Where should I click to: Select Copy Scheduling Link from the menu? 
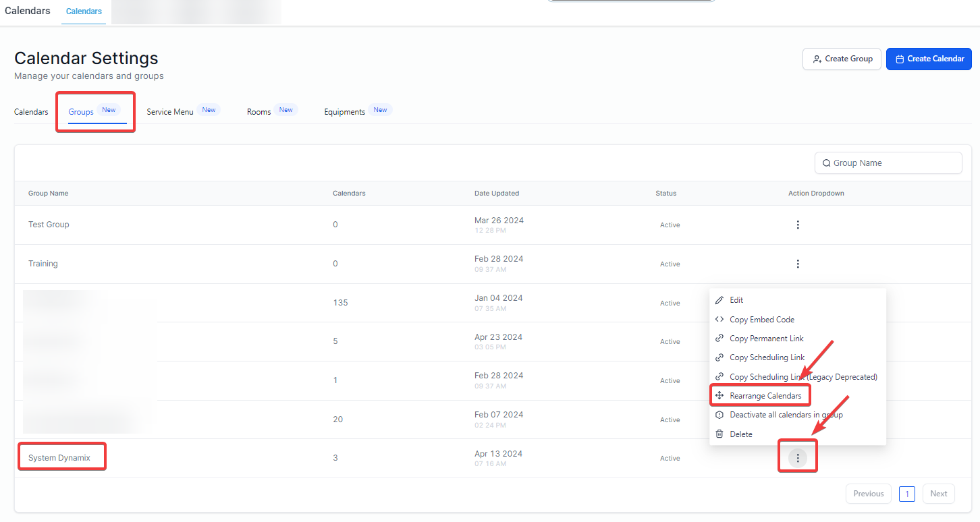click(767, 357)
